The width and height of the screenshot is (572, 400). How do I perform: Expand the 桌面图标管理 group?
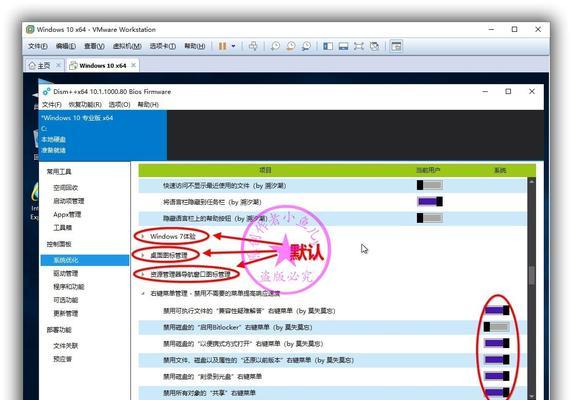tap(143, 255)
